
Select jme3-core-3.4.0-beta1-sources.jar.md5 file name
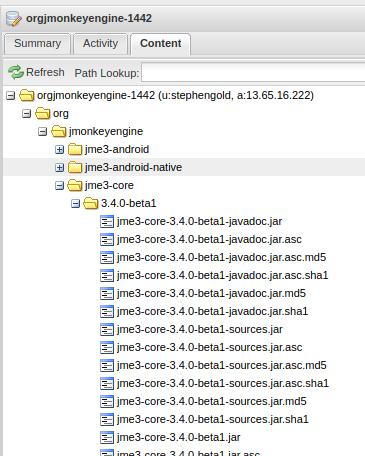pos(211,401)
